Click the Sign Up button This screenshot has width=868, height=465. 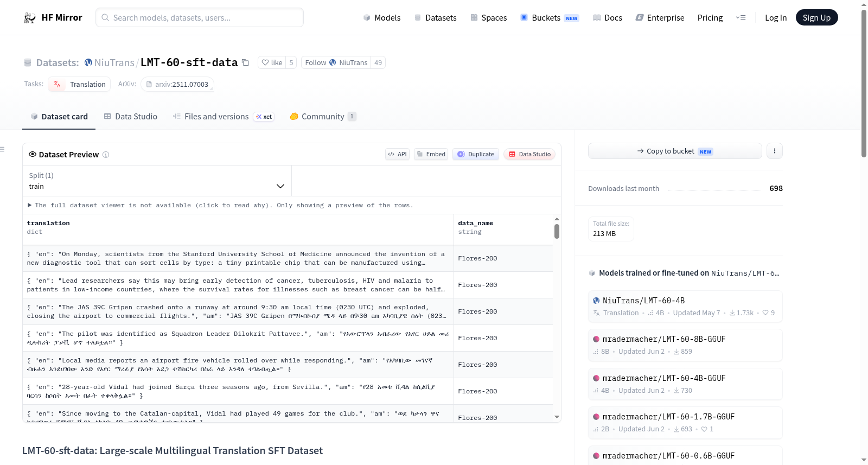click(x=816, y=17)
